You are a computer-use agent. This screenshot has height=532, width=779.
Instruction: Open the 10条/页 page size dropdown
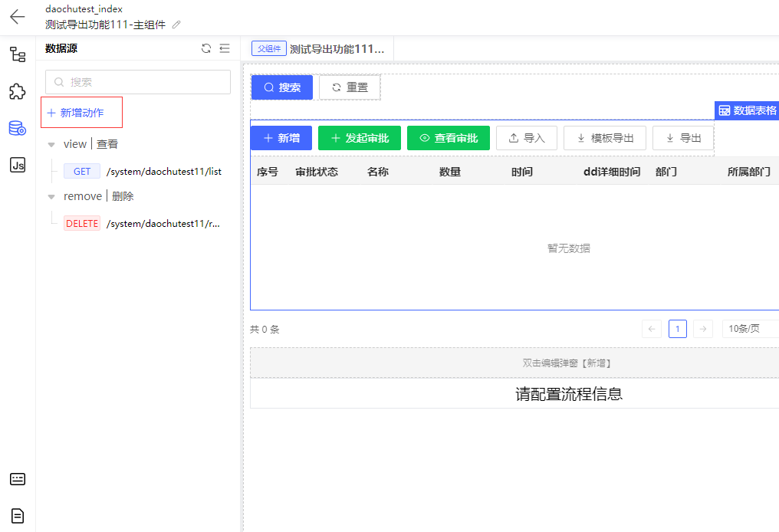click(750, 329)
